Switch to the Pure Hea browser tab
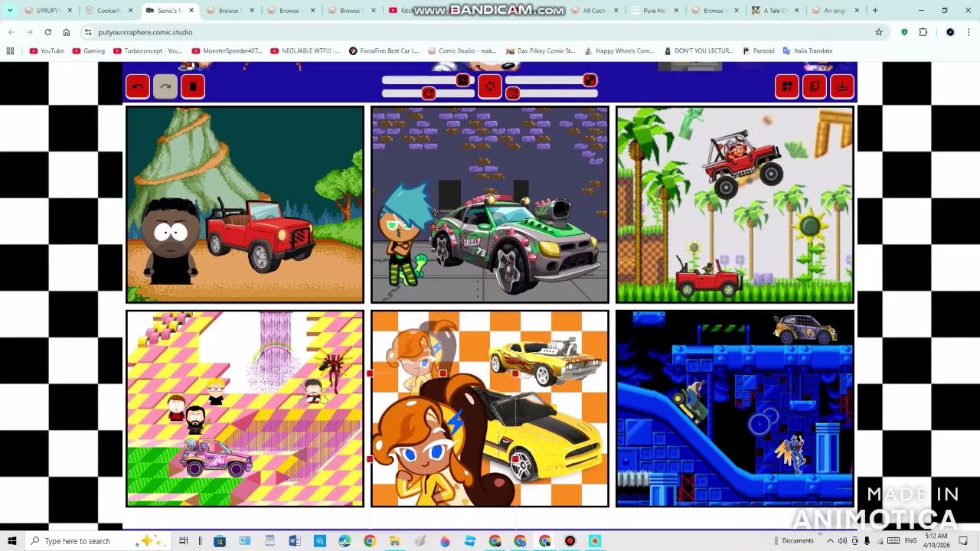Screen dimensions: 980x551 point(654,11)
